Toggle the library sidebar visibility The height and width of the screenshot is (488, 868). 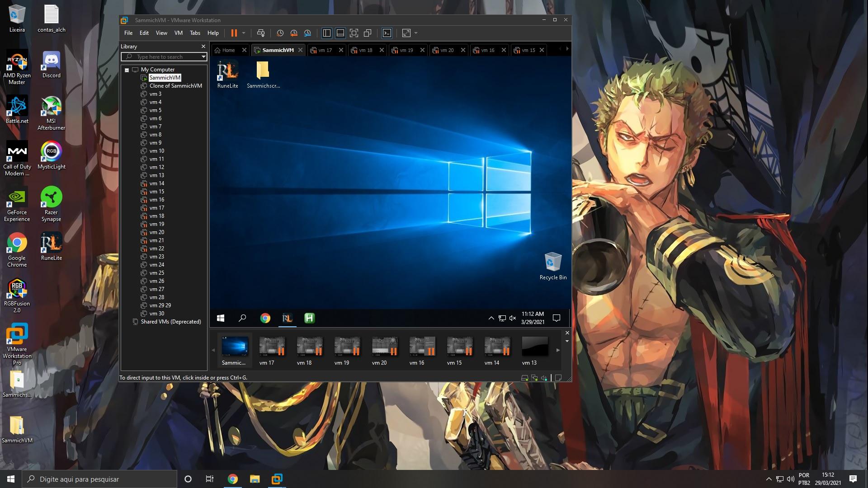[327, 33]
